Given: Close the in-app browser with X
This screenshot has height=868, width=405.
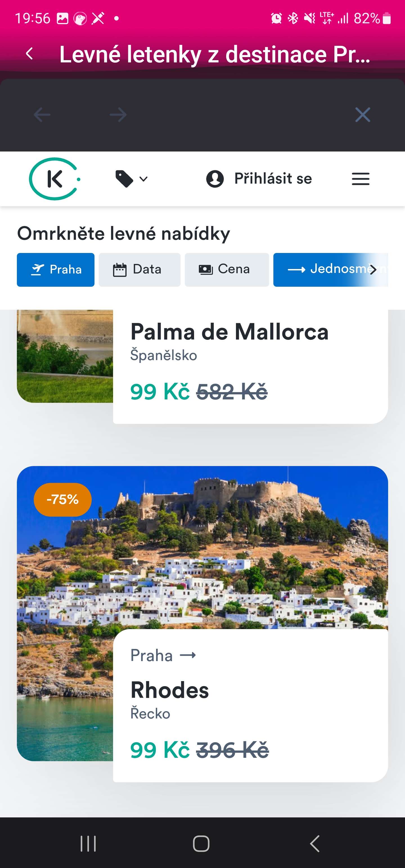Looking at the screenshot, I should [363, 115].
